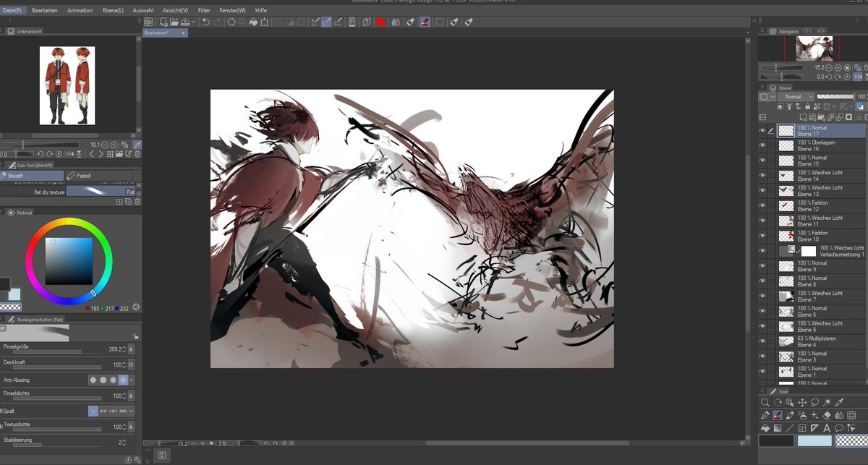Select the Airbrush tool in the Tool palette

[802, 416]
